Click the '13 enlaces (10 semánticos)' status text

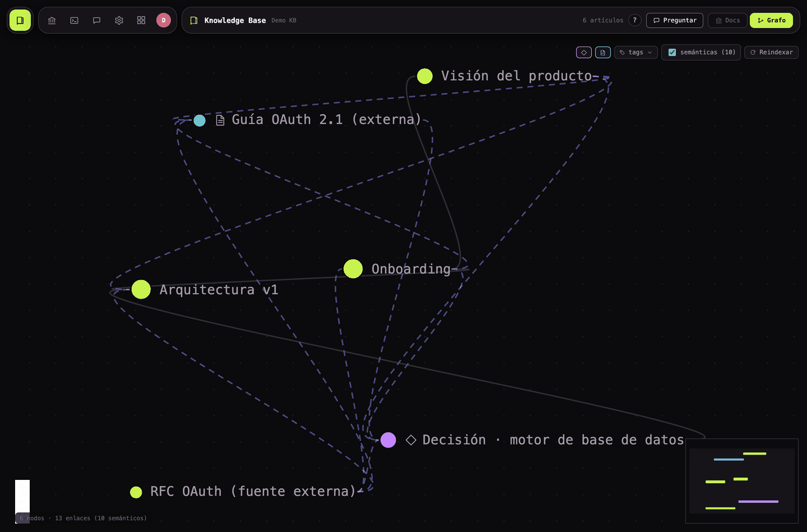(101, 518)
